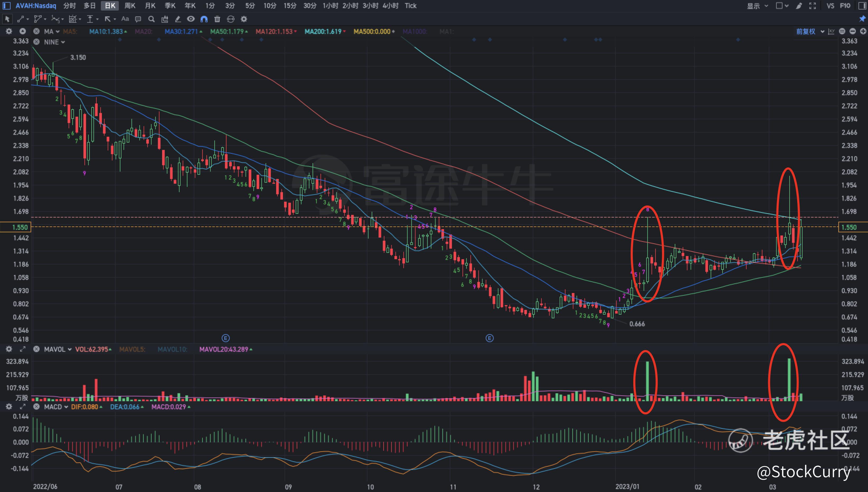Click the plus zoom-in chart button
The image size is (868, 492).
[863, 31]
